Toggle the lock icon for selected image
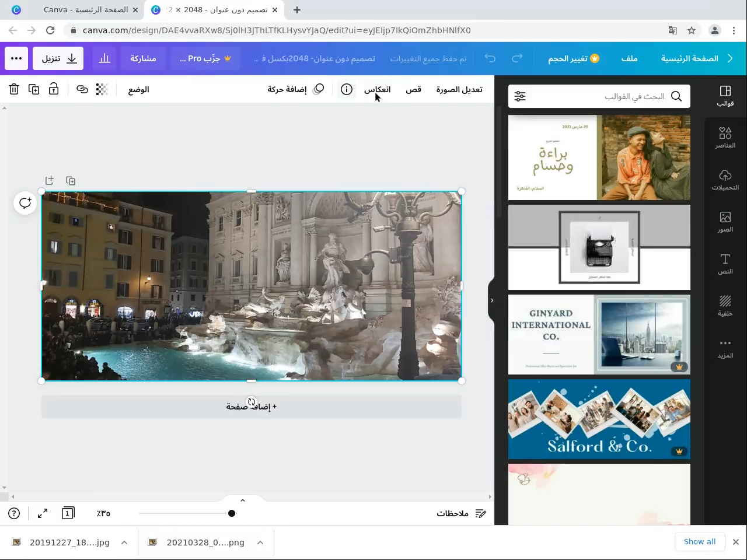747x560 pixels. (x=54, y=89)
